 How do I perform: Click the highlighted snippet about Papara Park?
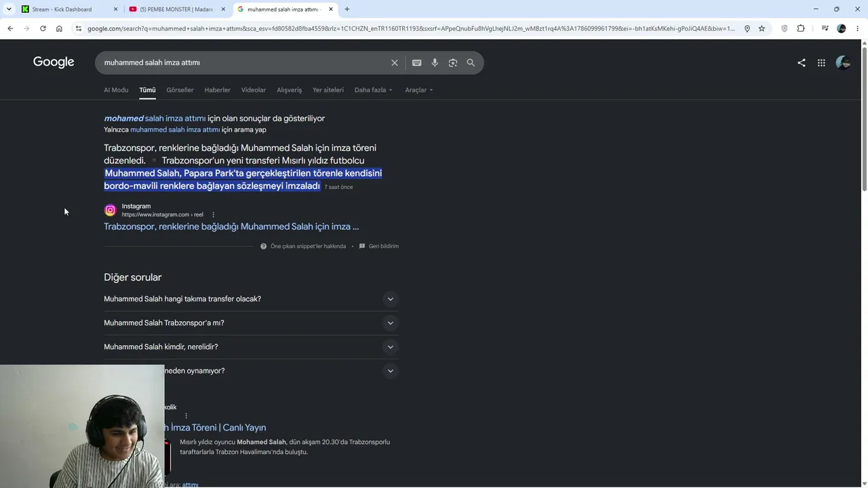pyautogui.click(x=243, y=180)
